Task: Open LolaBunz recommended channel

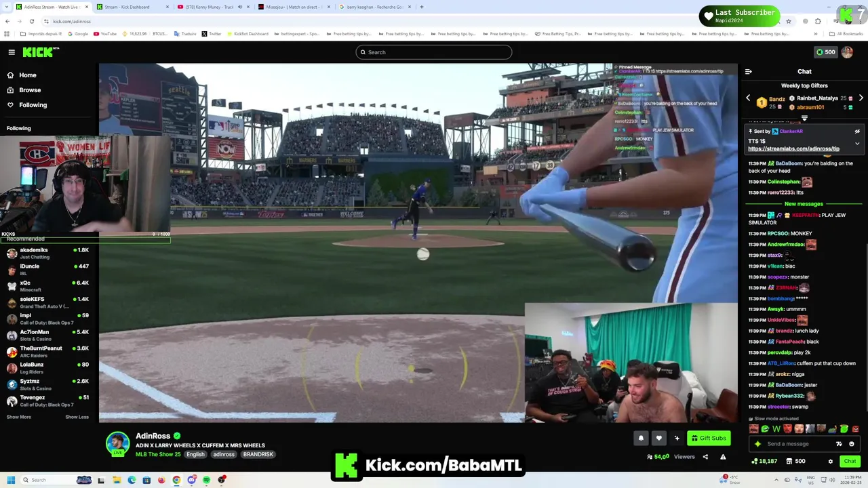Action: click(47, 368)
